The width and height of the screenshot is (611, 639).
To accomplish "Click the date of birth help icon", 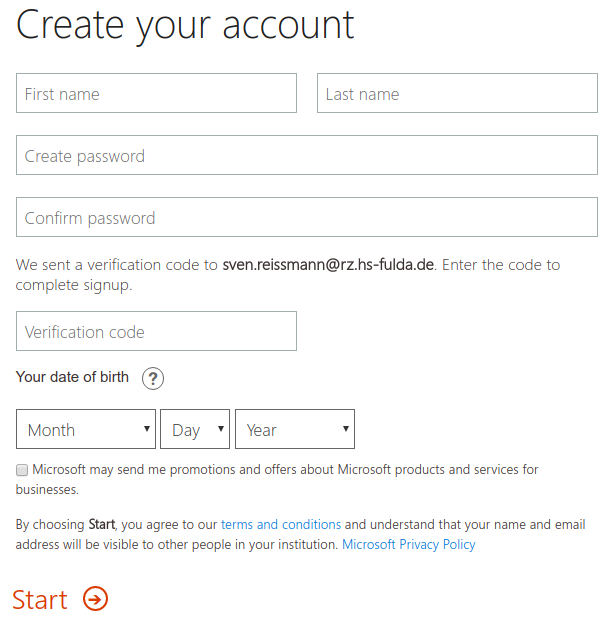I will (x=153, y=378).
